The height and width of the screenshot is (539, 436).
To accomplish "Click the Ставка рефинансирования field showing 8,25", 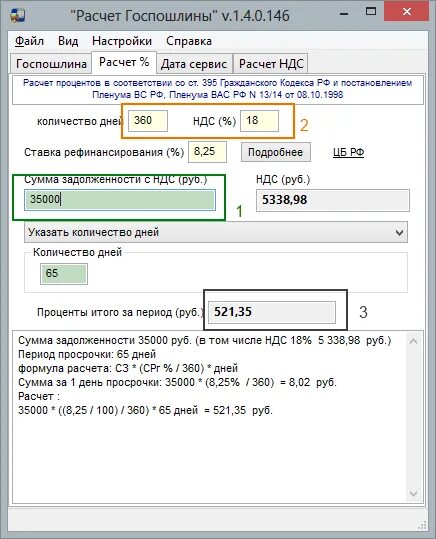I will coord(207,152).
